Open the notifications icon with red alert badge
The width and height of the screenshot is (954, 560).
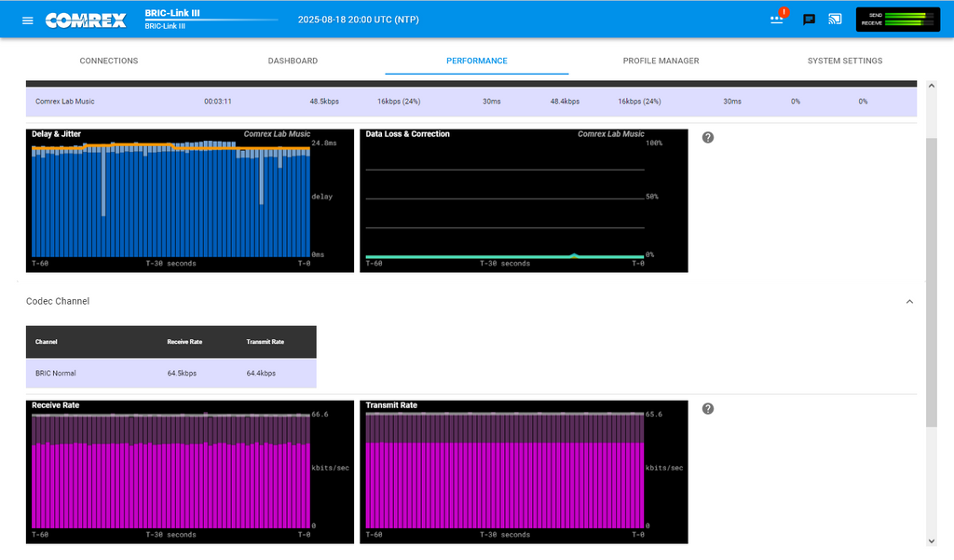point(777,20)
